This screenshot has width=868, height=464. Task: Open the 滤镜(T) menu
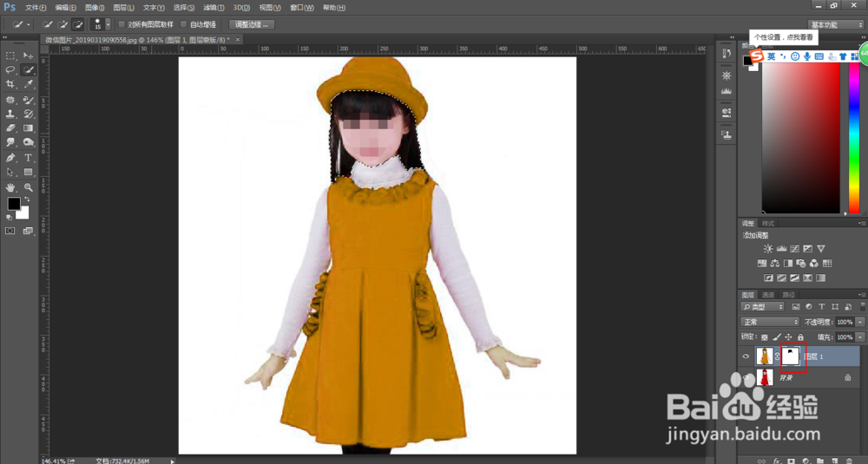pos(214,8)
